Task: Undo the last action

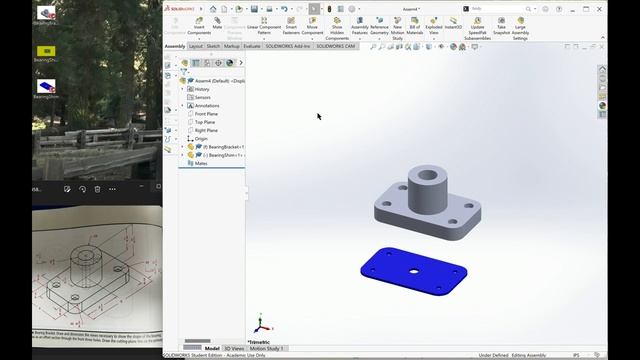Action: 284,9
